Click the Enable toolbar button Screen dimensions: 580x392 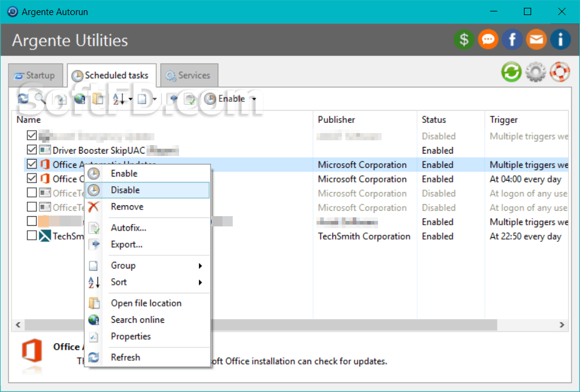point(225,99)
